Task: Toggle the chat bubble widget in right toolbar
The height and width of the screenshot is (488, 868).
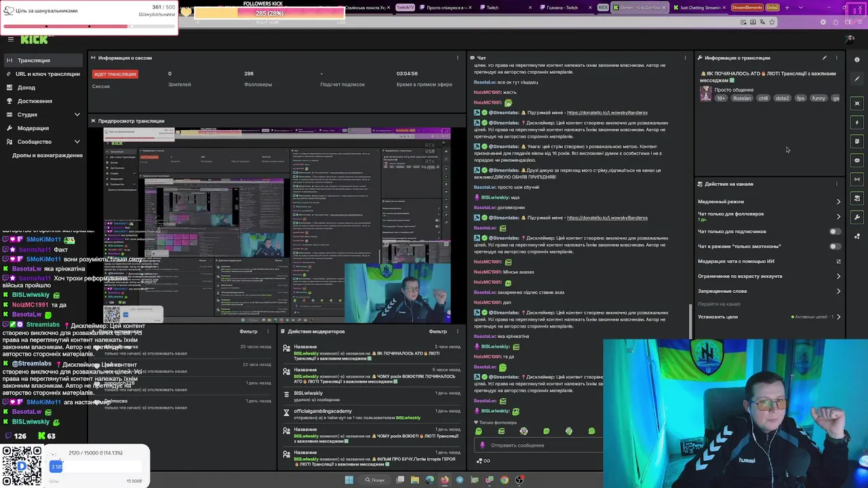Action: [x=857, y=161]
